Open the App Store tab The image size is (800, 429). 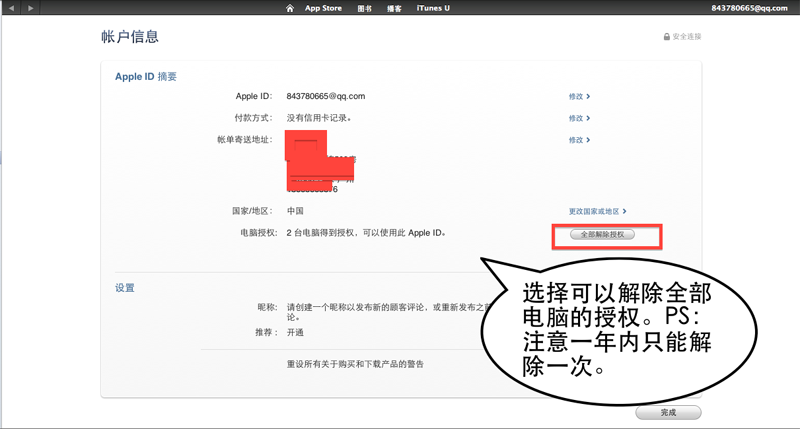pos(321,8)
